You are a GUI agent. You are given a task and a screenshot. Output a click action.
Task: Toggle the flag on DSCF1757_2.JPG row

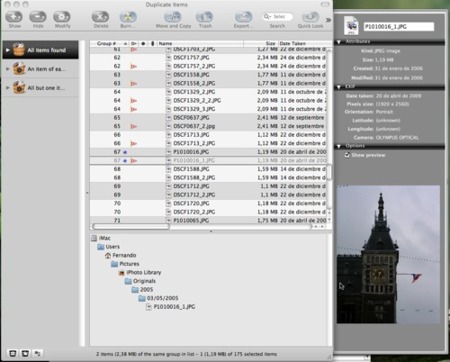(x=134, y=66)
